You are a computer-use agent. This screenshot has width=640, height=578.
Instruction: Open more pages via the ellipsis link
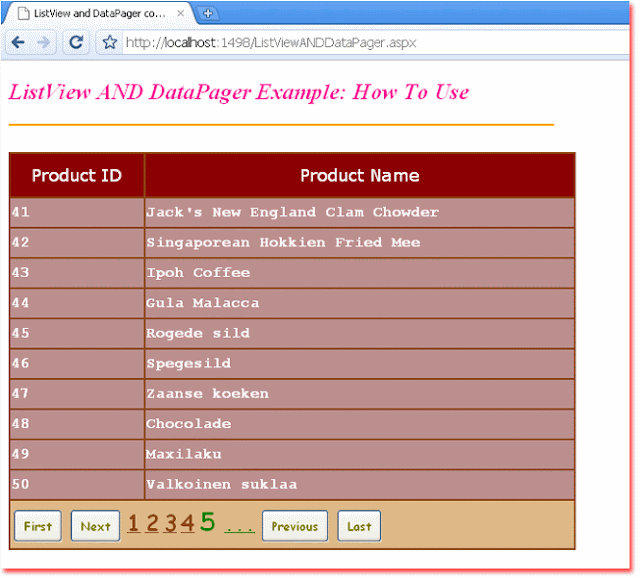[240, 529]
